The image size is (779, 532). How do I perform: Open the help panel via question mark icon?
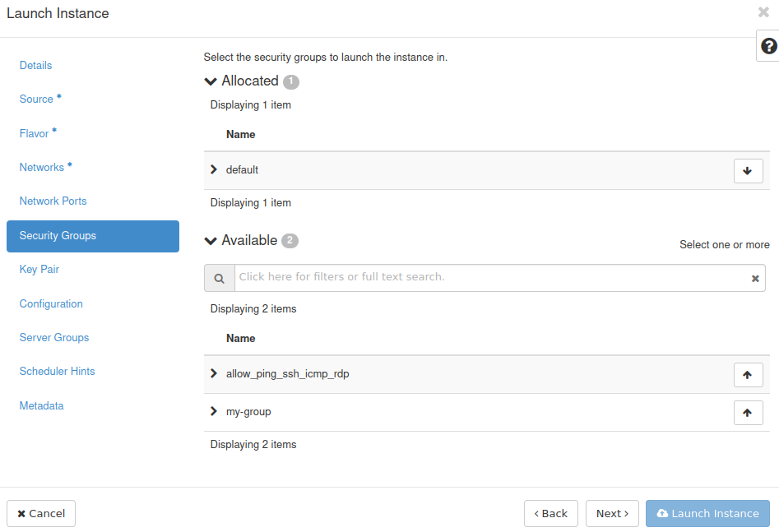tap(769, 45)
